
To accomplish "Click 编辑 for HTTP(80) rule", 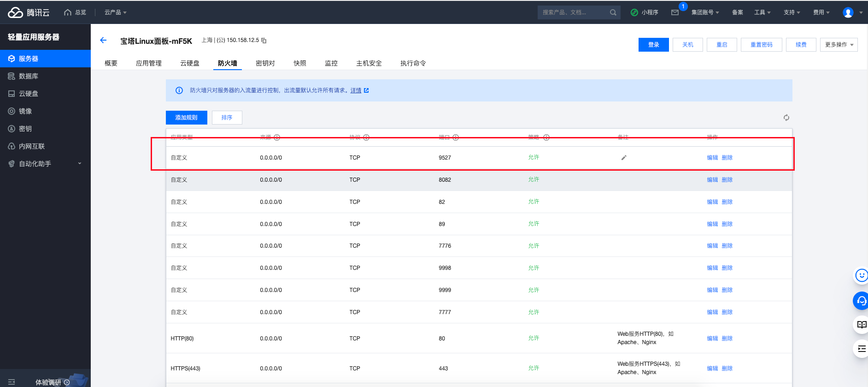I will click(712, 339).
